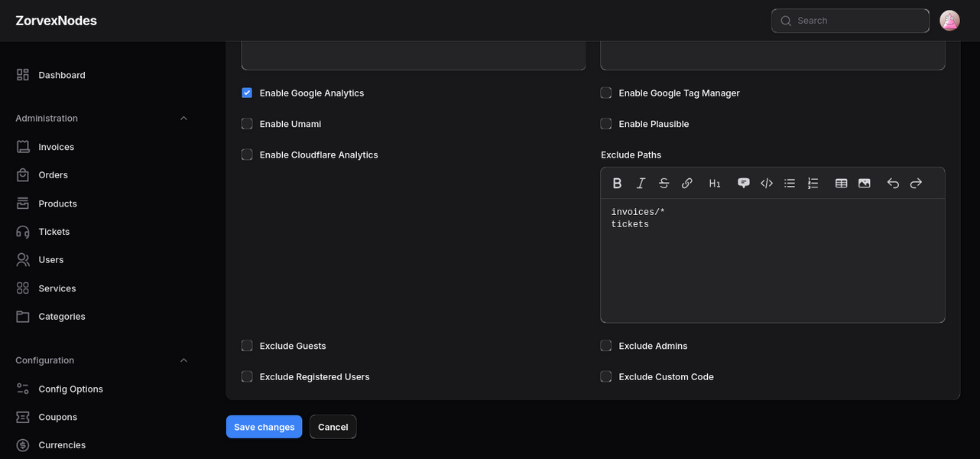Check Exclude Registered Users
This screenshot has height=459, width=980.
pos(247,376)
